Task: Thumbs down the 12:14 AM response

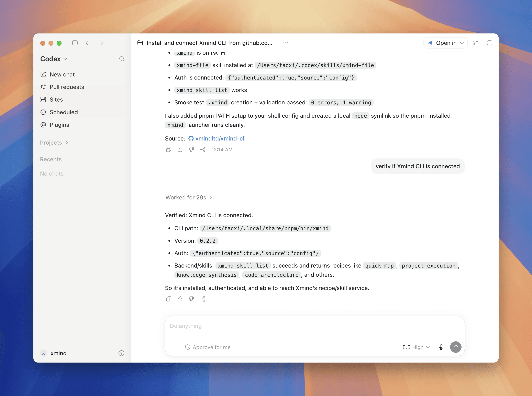Action: tap(191, 150)
